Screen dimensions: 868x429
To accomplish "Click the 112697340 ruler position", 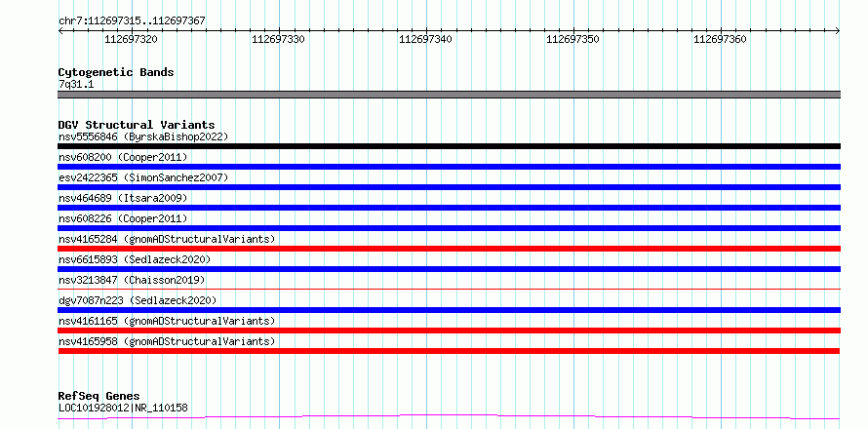I will [x=425, y=39].
